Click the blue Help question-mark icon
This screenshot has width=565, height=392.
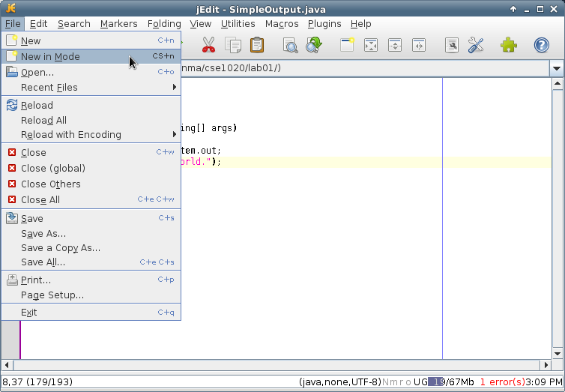(x=541, y=45)
